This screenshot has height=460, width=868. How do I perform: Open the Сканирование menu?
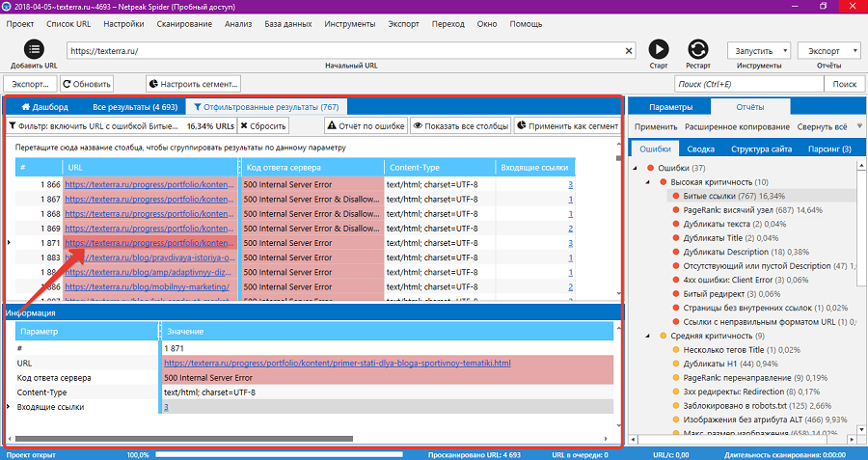184,24
